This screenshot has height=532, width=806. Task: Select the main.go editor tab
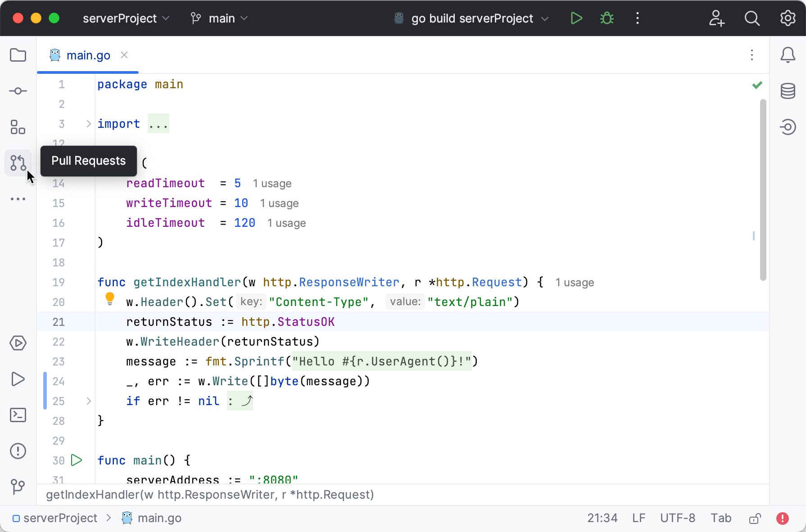(88, 55)
